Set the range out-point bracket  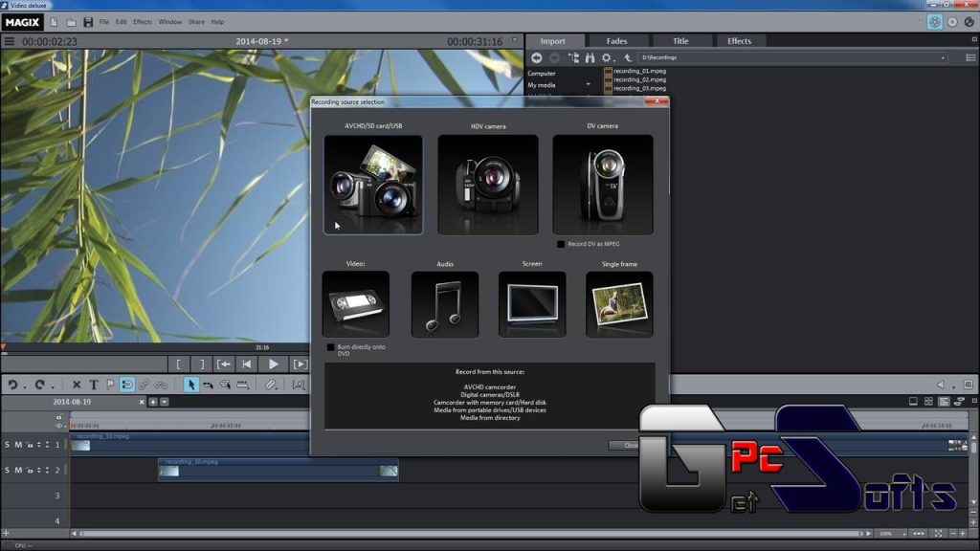(201, 364)
